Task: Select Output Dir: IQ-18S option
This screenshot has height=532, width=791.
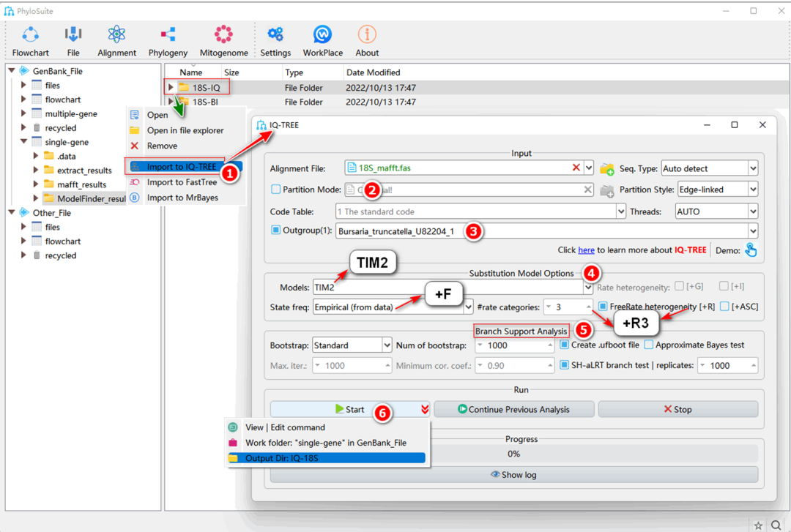Action: (x=327, y=458)
